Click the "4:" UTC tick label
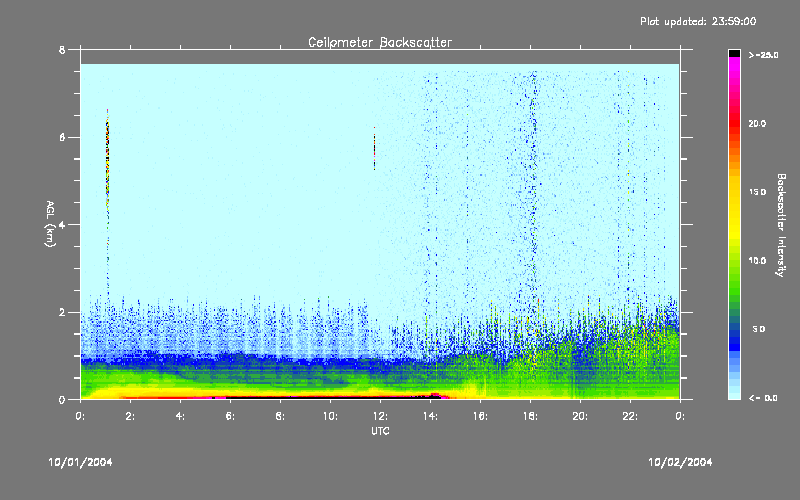 coord(180,416)
